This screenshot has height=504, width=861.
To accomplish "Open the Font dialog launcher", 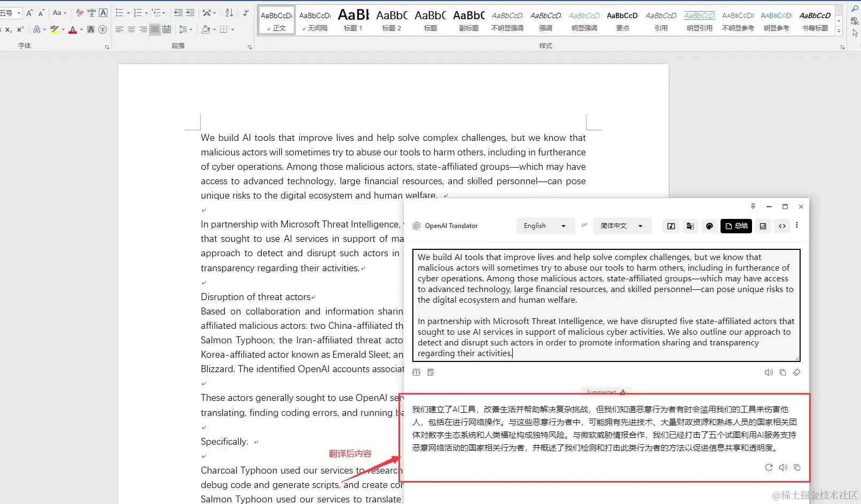I will click(107, 48).
